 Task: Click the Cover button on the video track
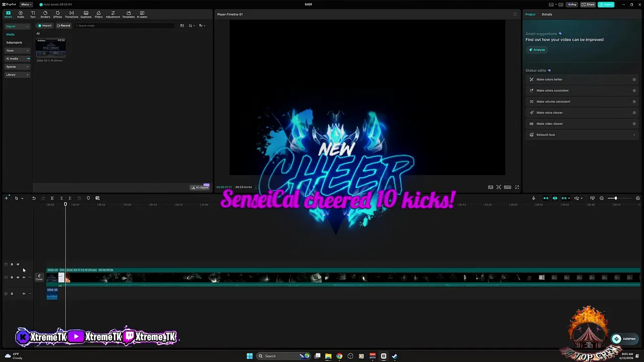[39, 277]
